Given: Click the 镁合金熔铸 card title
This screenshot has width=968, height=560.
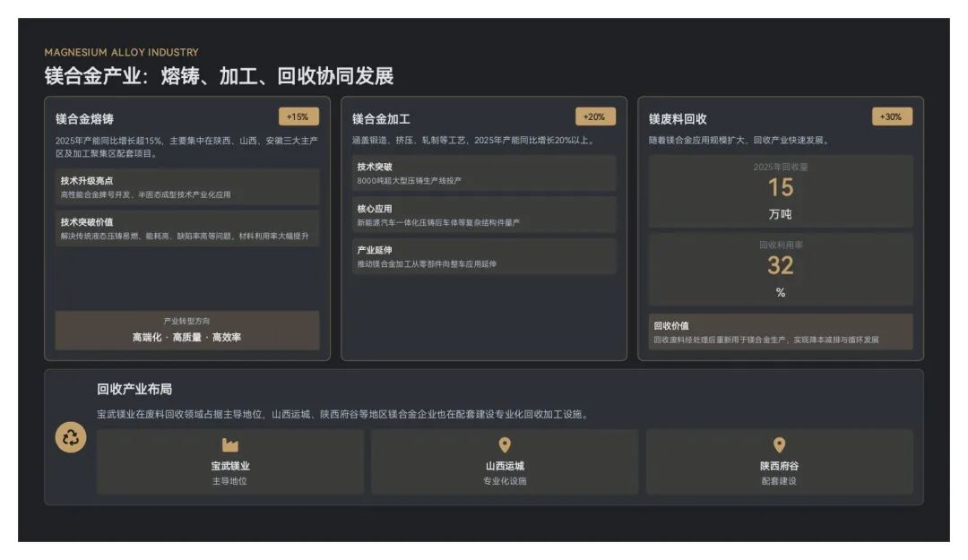Looking at the screenshot, I should click(84, 118).
